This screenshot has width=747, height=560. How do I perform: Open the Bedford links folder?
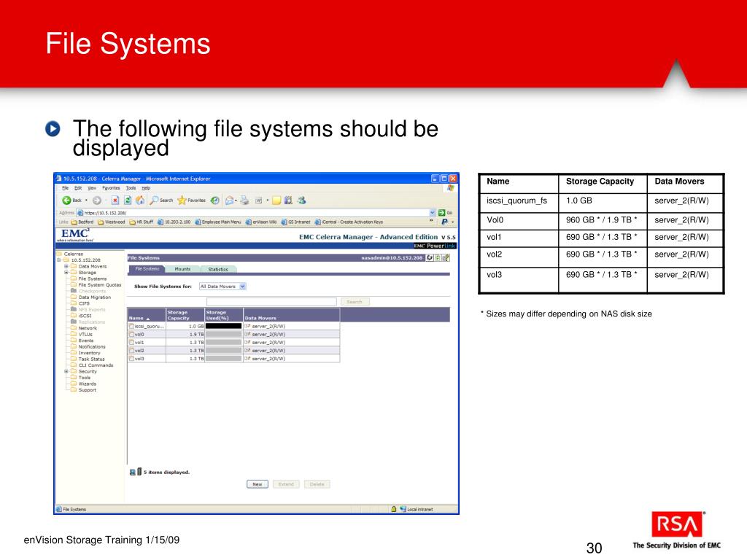pos(82,222)
